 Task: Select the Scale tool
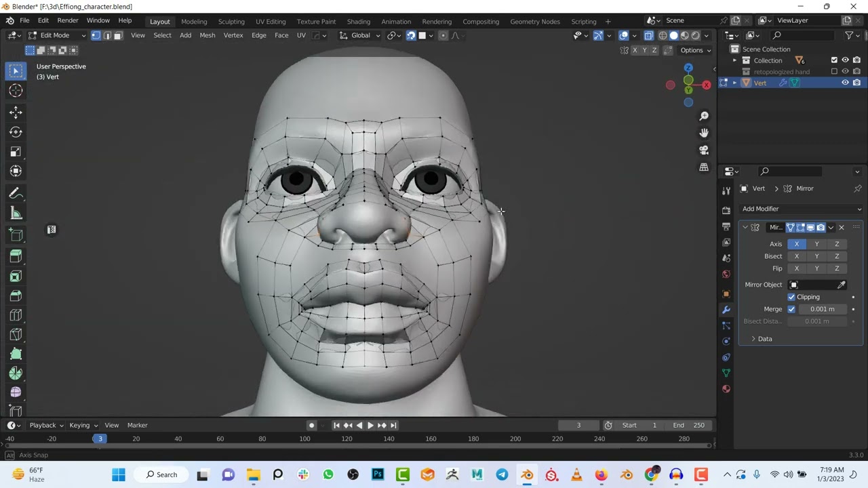16,152
